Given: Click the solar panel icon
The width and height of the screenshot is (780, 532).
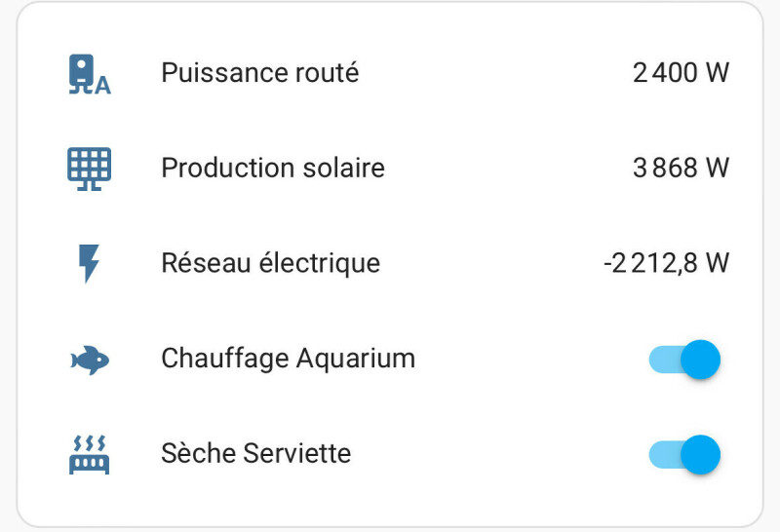Looking at the screenshot, I should click(89, 168).
